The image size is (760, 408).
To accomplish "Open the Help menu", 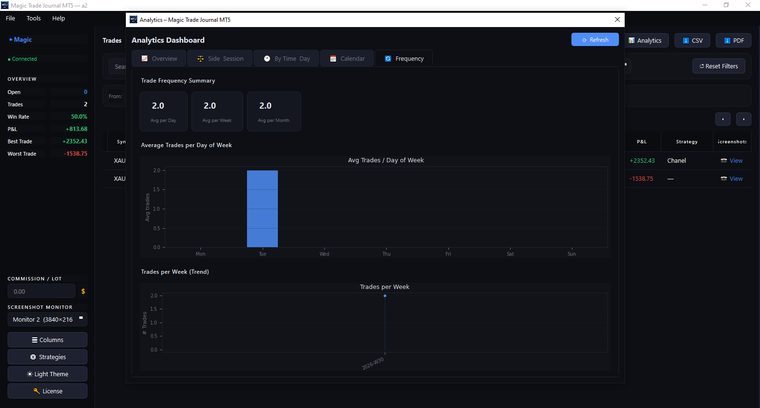I will point(59,18).
